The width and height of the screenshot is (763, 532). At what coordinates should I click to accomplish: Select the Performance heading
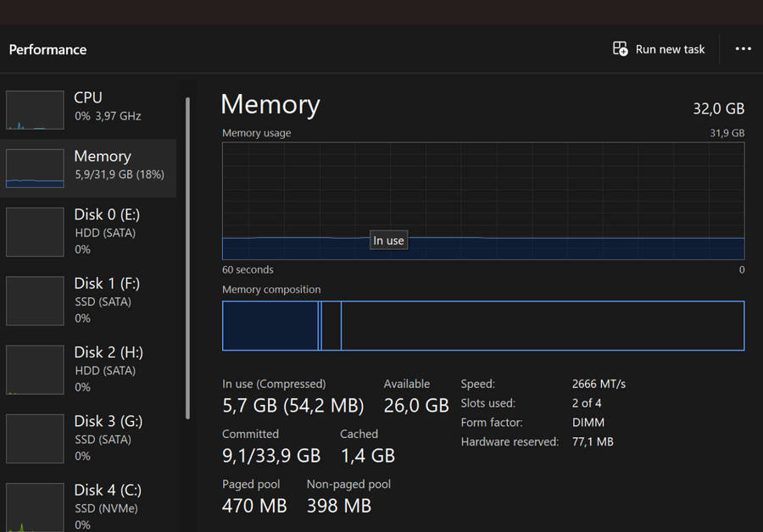click(47, 49)
